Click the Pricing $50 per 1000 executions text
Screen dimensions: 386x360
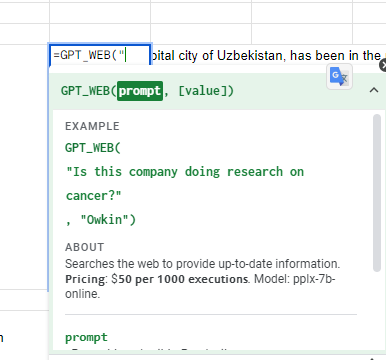(157, 279)
